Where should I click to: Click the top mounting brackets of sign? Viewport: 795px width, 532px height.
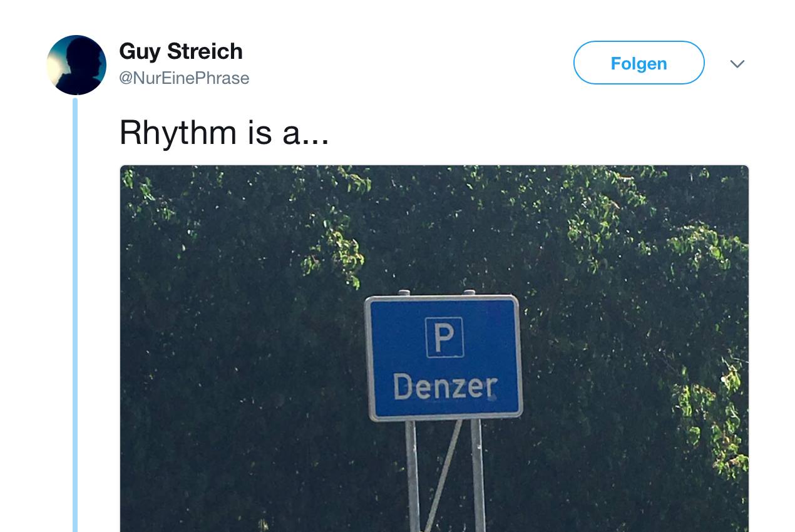pos(436,293)
